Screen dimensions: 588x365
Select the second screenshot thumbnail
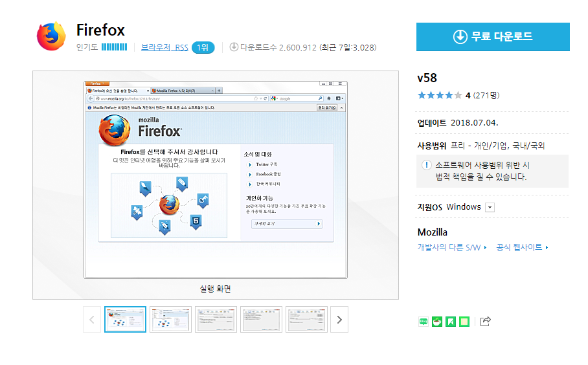pos(170,319)
